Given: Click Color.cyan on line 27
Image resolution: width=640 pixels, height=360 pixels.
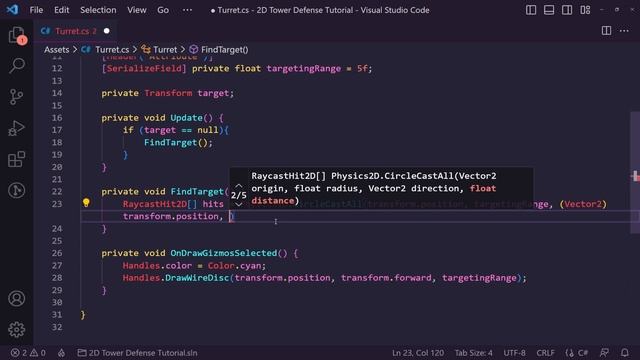Looking at the screenshot, I should (x=234, y=266).
